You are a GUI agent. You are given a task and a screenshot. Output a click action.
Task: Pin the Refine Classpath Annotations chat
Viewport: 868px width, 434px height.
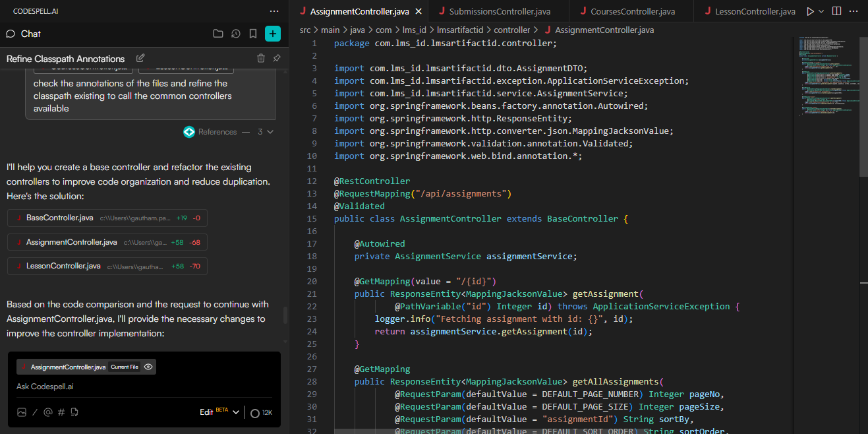point(277,58)
